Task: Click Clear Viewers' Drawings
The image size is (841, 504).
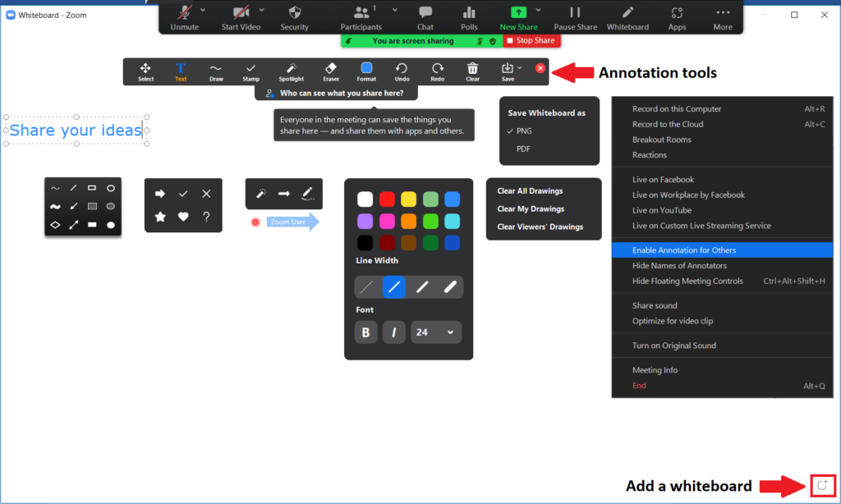Action: [540, 227]
